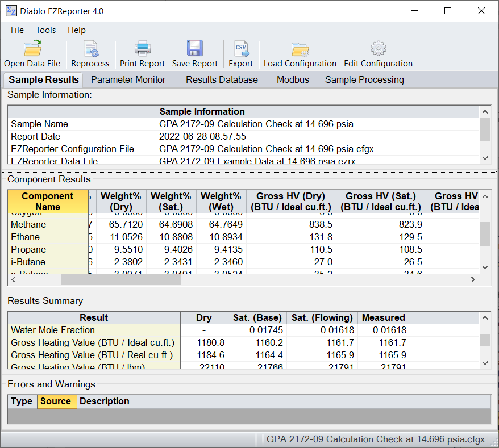This screenshot has width=499, height=448.
Task: Click the Weight% (Sat.) column header
Action: [x=171, y=202]
